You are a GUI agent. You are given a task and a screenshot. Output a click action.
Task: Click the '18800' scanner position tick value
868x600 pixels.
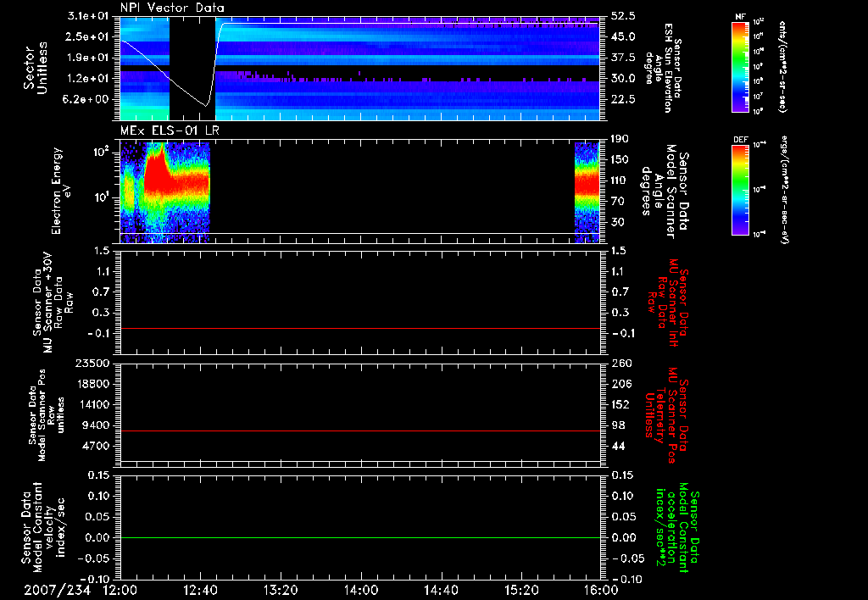click(92, 384)
